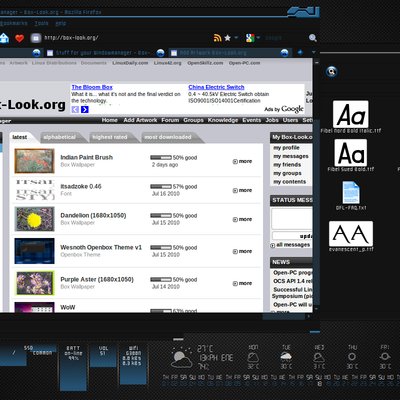This screenshot has width=400, height=400.
Task: Select the 'most downloaded' listing tab
Action: pyautogui.click(x=168, y=137)
